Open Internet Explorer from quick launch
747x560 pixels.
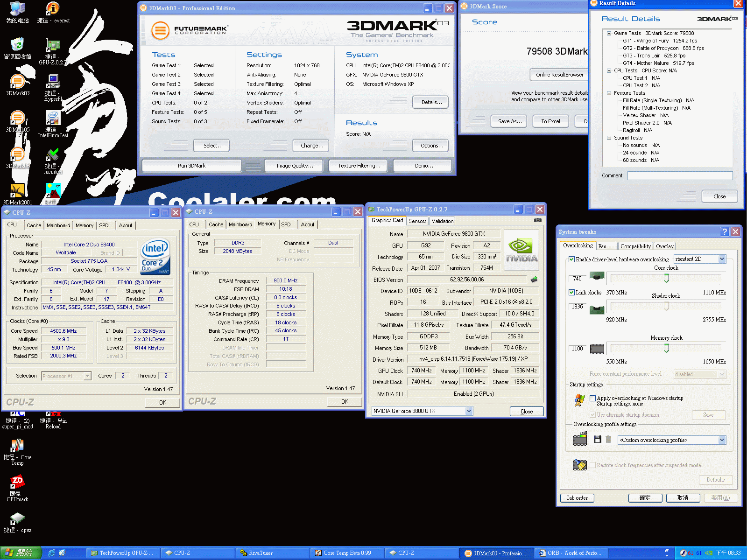click(x=51, y=553)
